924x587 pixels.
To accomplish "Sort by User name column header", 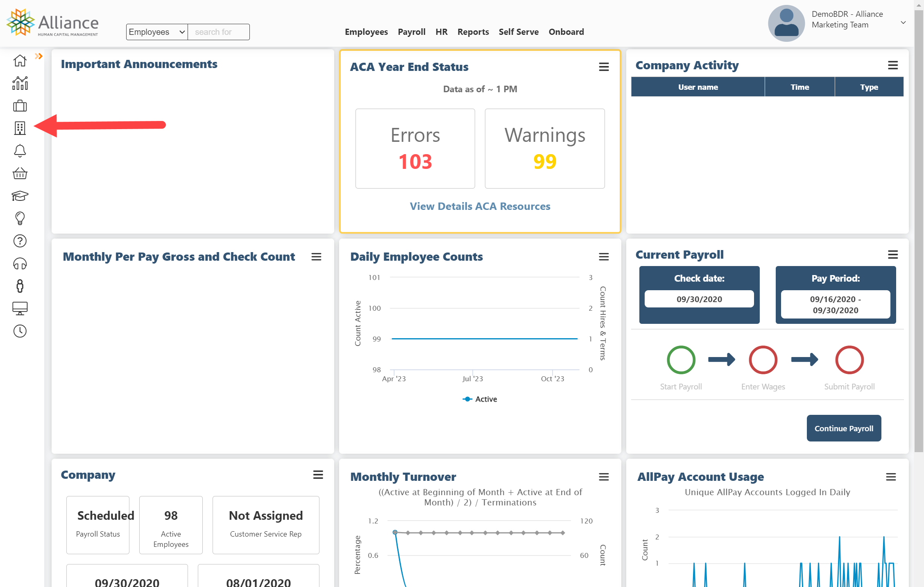I will [x=698, y=87].
